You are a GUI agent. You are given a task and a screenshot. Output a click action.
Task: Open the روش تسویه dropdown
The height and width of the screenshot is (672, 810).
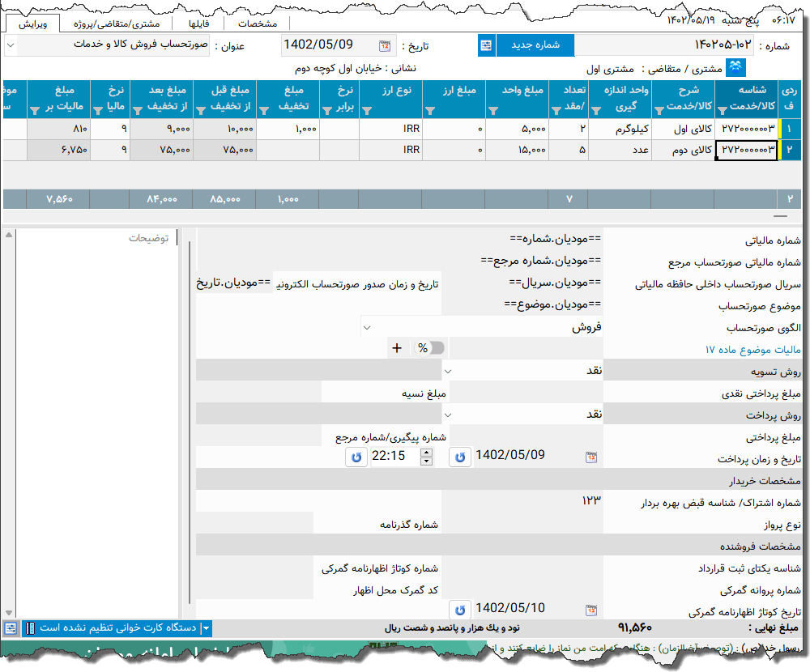pyautogui.click(x=446, y=370)
